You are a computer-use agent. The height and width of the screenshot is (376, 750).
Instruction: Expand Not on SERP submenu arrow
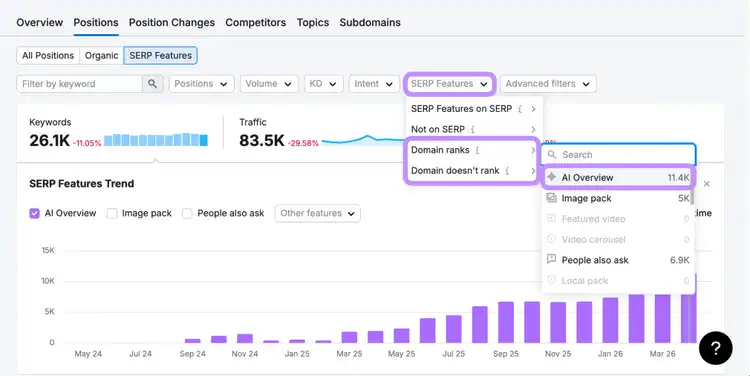533,130
